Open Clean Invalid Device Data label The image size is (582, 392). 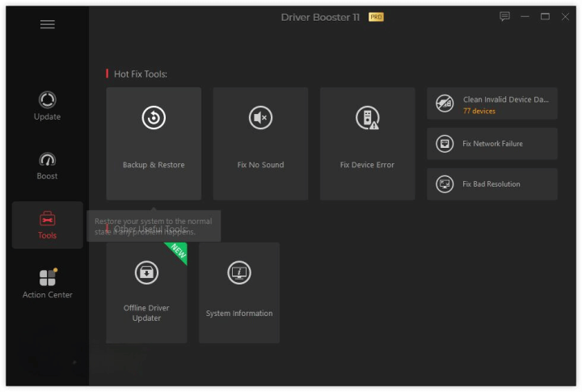point(506,99)
